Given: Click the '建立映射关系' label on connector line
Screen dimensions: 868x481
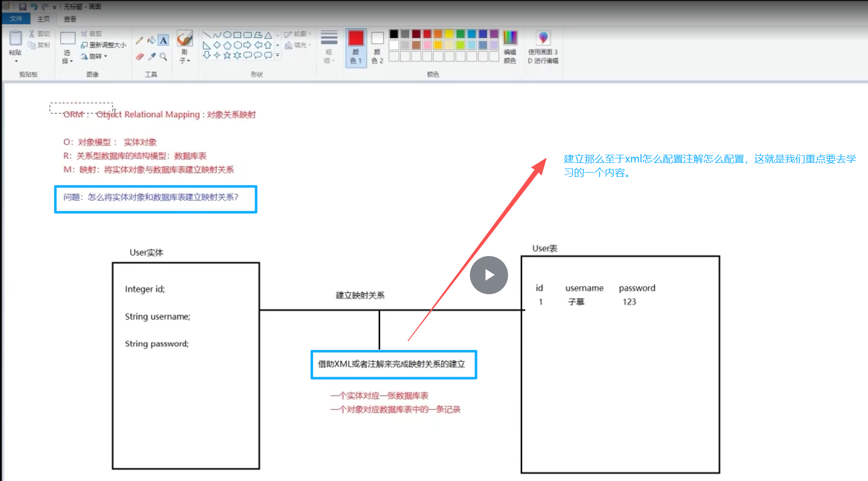Looking at the screenshot, I should click(360, 295).
